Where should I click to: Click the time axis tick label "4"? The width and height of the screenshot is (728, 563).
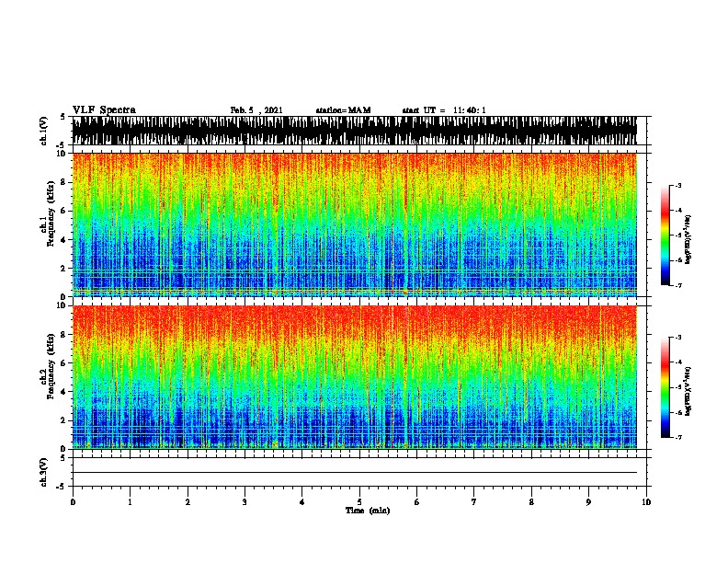302,502
